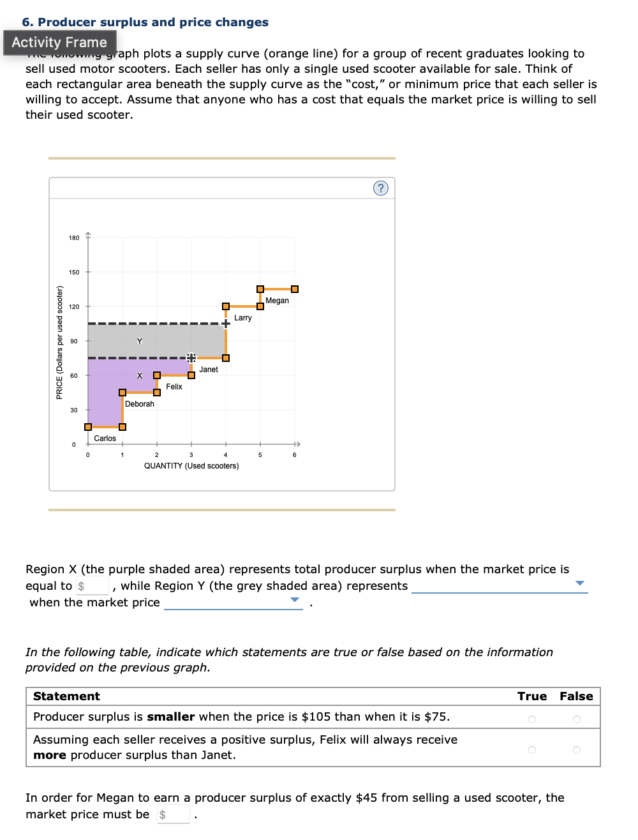Image resolution: width=638 pixels, height=840 pixels.
Task: Click the dollar input field after 'equal to'
Action: click(x=92, y=585)
